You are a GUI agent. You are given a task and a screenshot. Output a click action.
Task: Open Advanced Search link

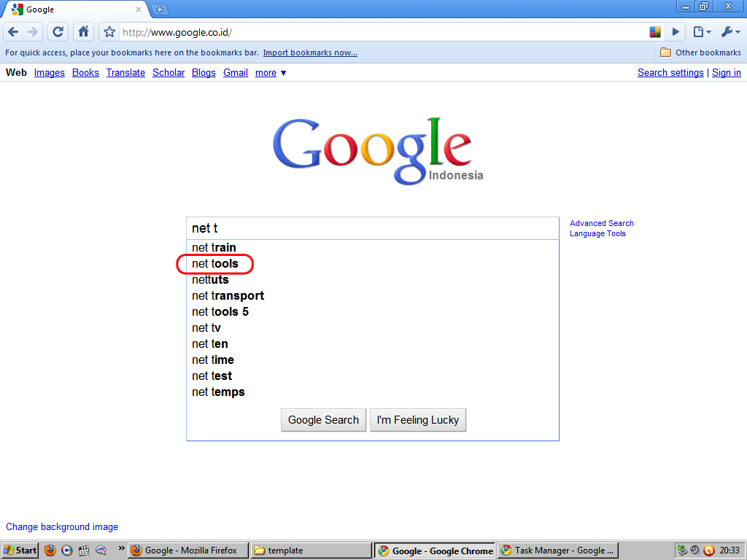tap(601, 223)
